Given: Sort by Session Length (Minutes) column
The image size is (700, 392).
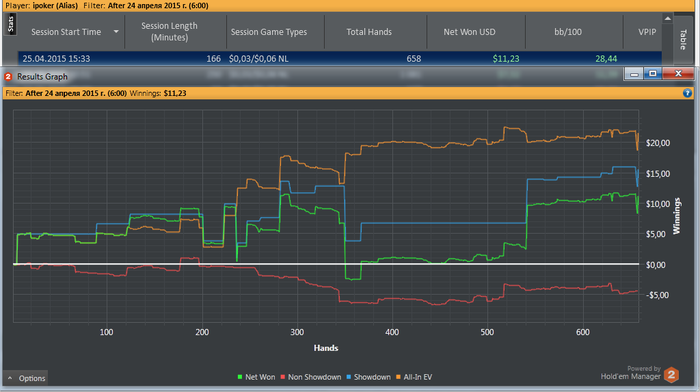Looking at the screenshot, I should click(169, 32).
